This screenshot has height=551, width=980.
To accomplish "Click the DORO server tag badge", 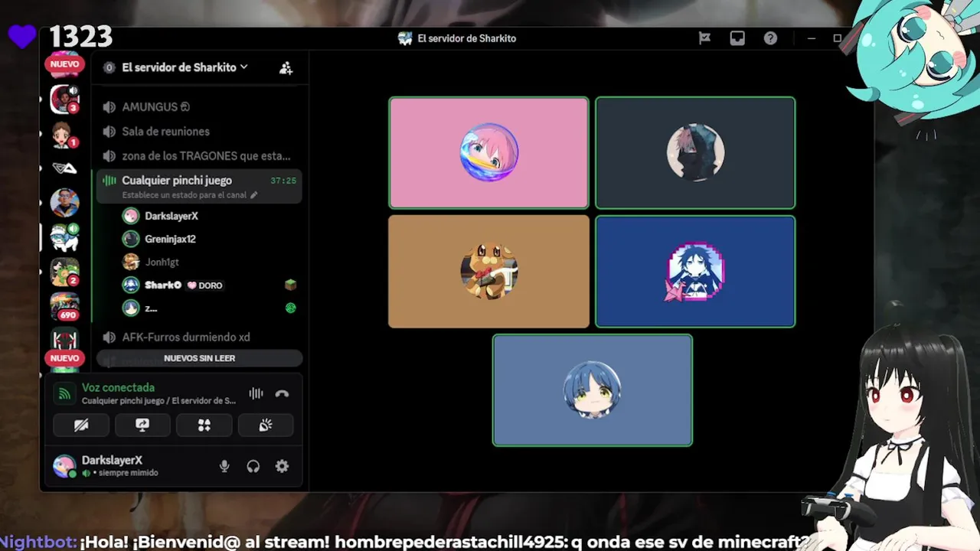I will click(205, 285).
